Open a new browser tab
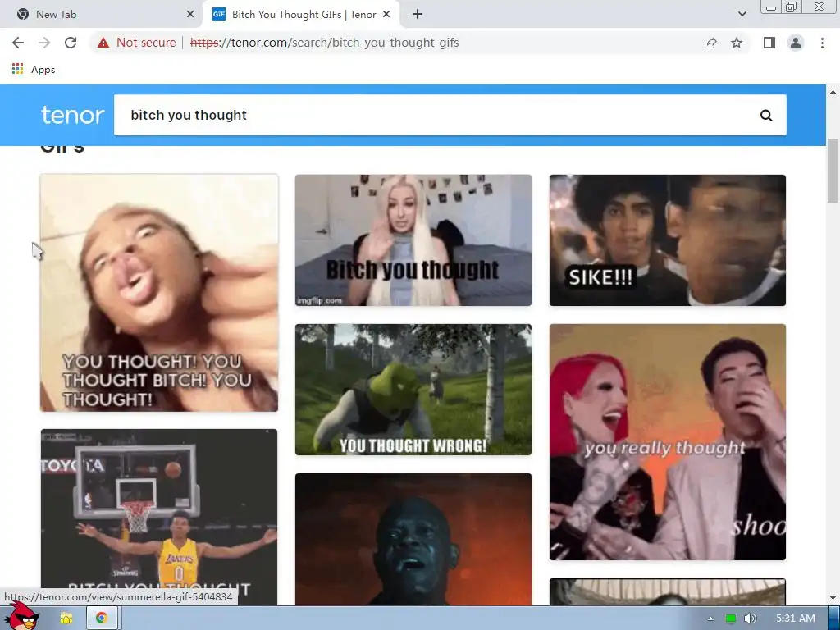The height and width of the screenshot is (630, 840). [418, 15]
